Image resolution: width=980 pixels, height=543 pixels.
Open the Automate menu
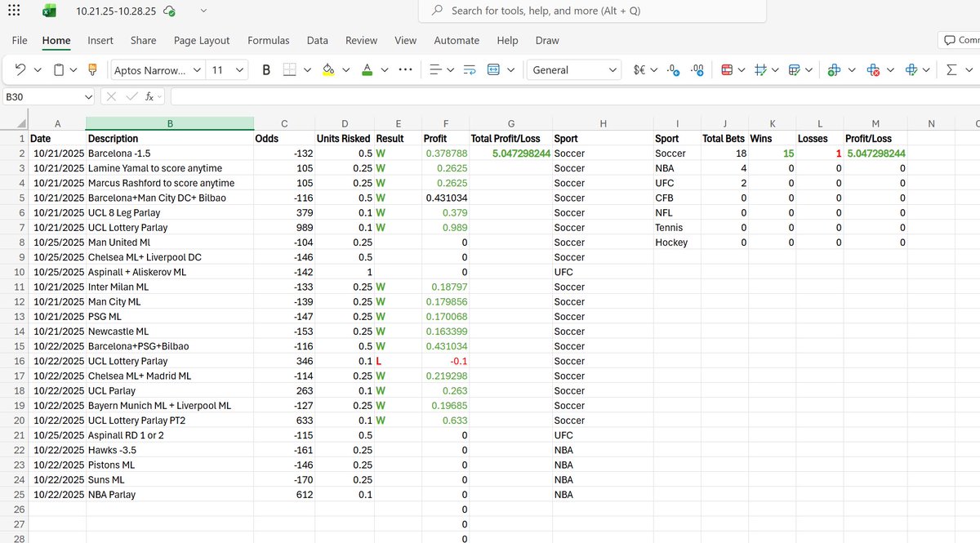pyautogui.click(x=456, y=40)
